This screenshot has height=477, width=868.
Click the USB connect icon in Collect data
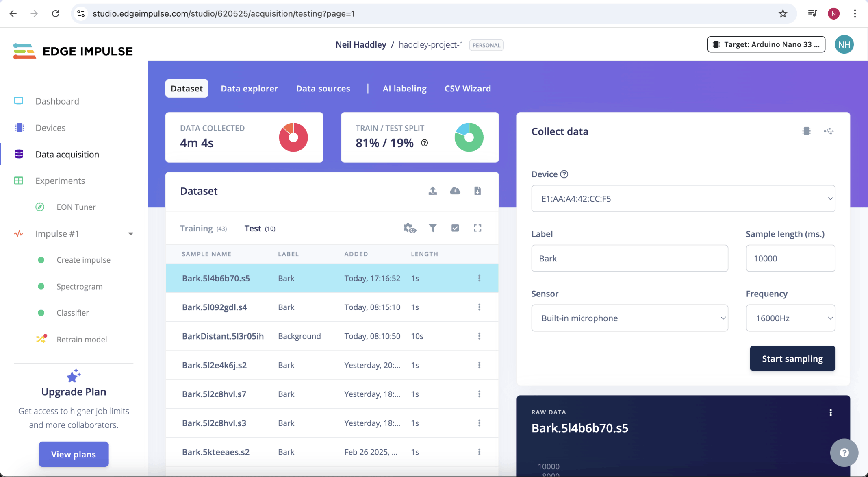[x=829, y=131]
